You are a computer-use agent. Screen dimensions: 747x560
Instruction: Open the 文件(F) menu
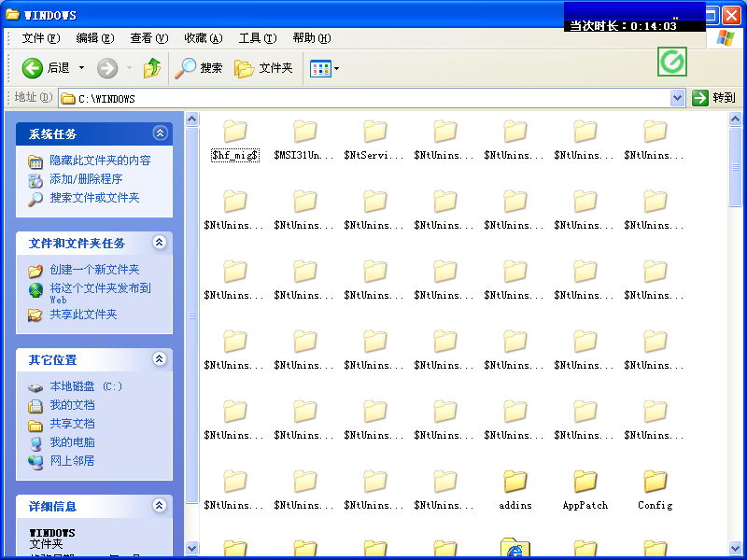pyautogui.click(x=40, y=38)
